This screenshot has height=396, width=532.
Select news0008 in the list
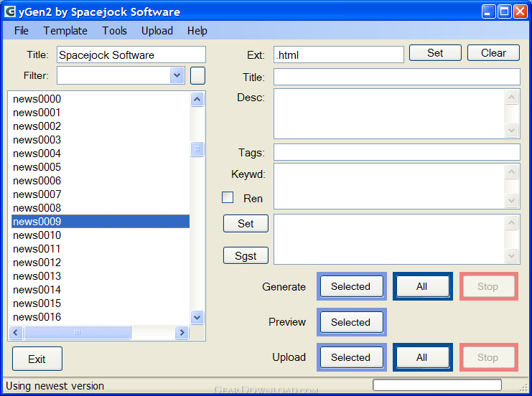[101, 208]
